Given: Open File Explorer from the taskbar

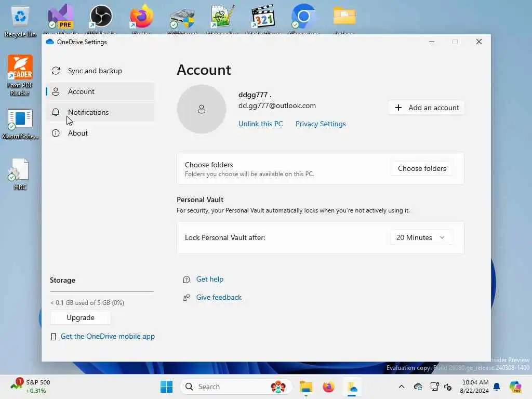Looking at the screenshot, I should [305, 387].
